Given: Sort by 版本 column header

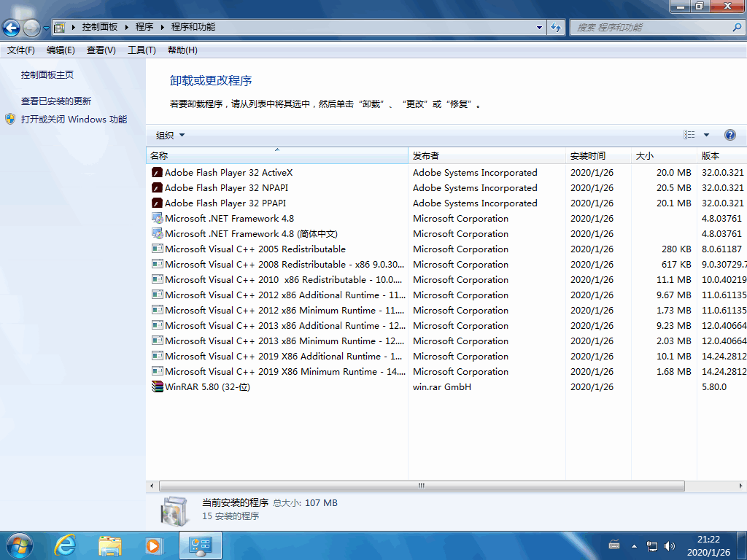Looking at the screenshot, I should 721,156.
